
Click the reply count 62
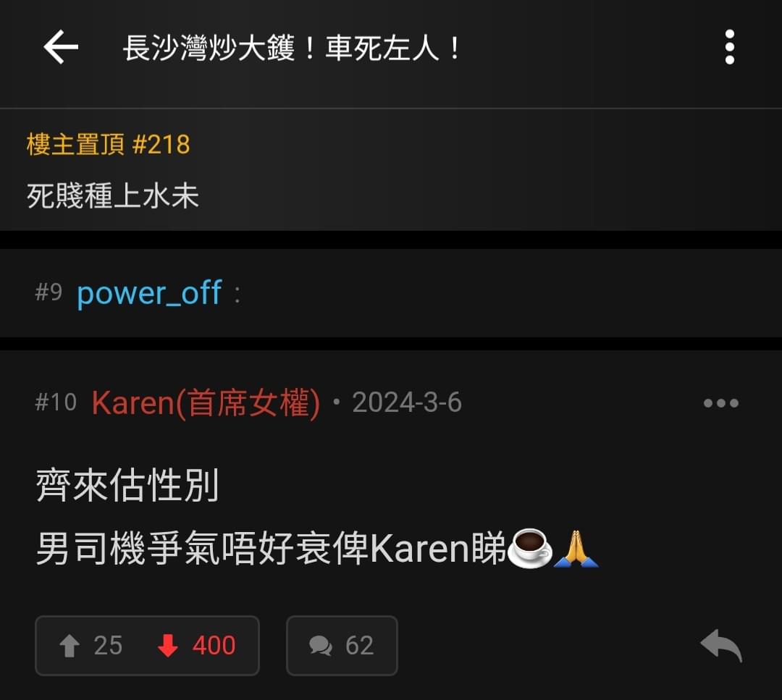pyautogui.click(x=359, y=646)
